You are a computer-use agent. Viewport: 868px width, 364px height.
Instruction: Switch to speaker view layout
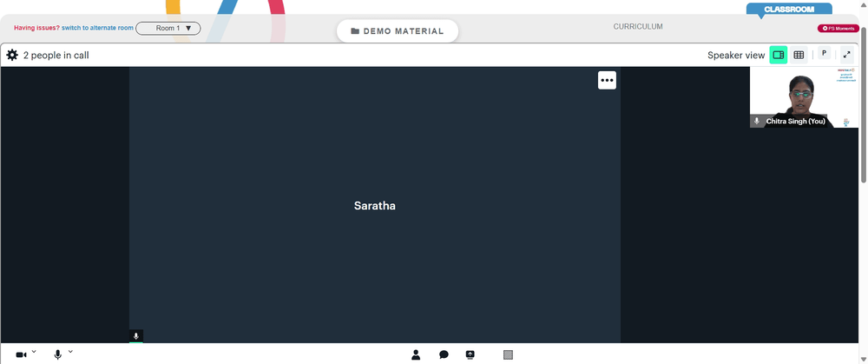coord(779,55)
